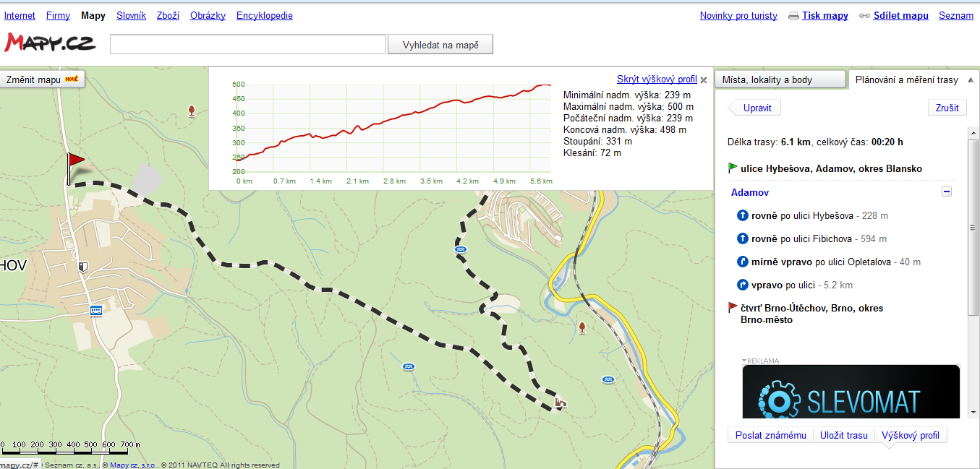Switch to Místa, lokality a body tab
This screenshot has height=469, width=980.
[780, 79]
